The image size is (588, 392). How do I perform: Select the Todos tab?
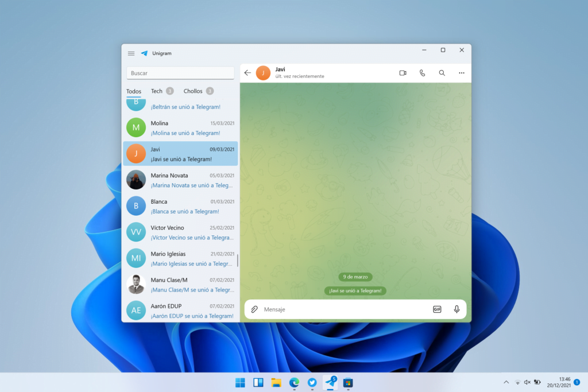134,91
